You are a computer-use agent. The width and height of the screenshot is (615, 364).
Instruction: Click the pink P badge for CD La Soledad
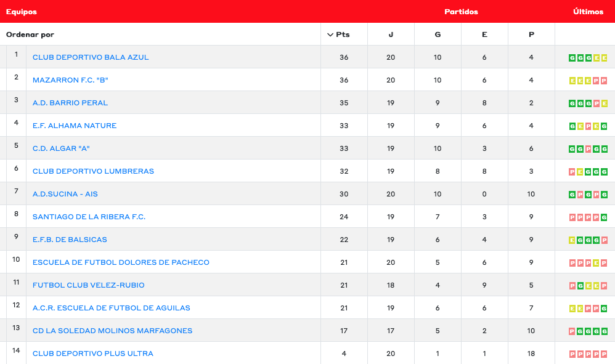[572, 331]
